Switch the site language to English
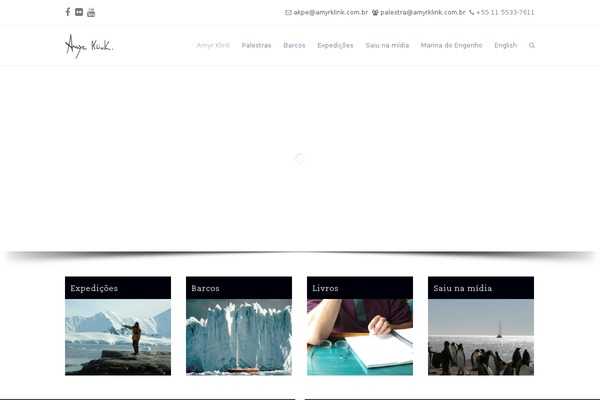Viewport: 600px width, 400px height. (x=505, y=46)
